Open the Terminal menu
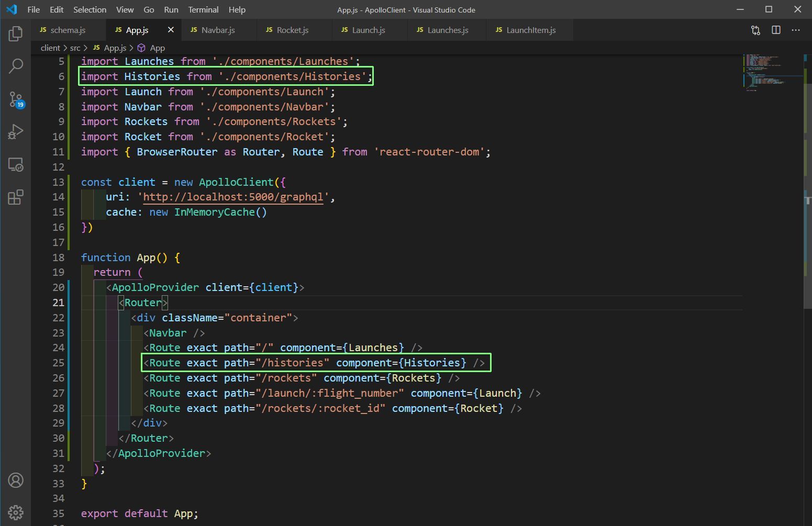Viewport: 812px width, 526px height. tap(203, 9)
